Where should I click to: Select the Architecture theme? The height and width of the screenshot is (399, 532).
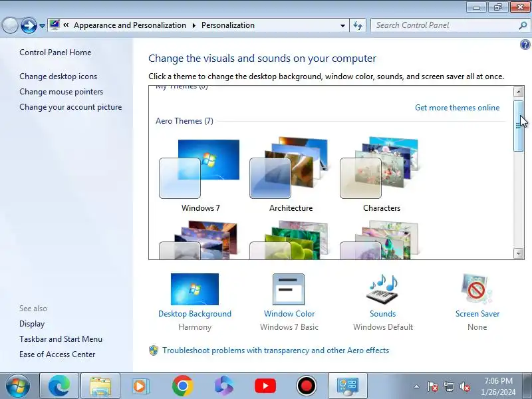pos(291,175)
